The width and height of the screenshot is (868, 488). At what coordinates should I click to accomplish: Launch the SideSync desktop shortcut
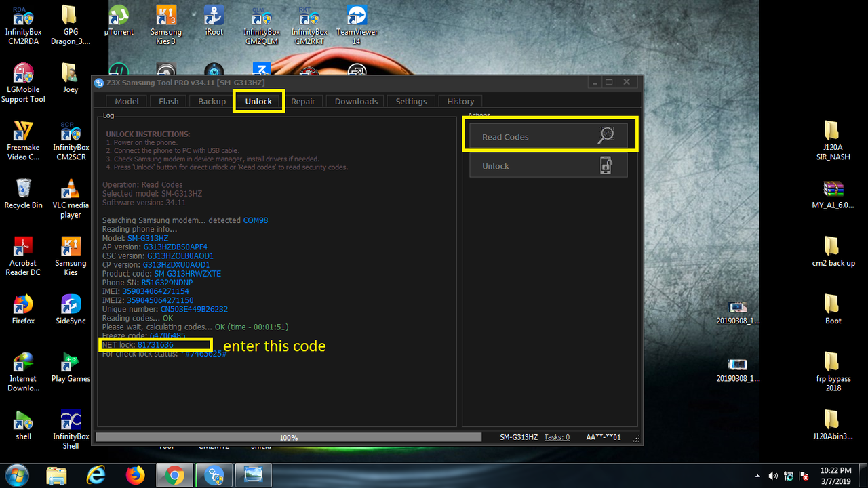(x=71, y=310)
